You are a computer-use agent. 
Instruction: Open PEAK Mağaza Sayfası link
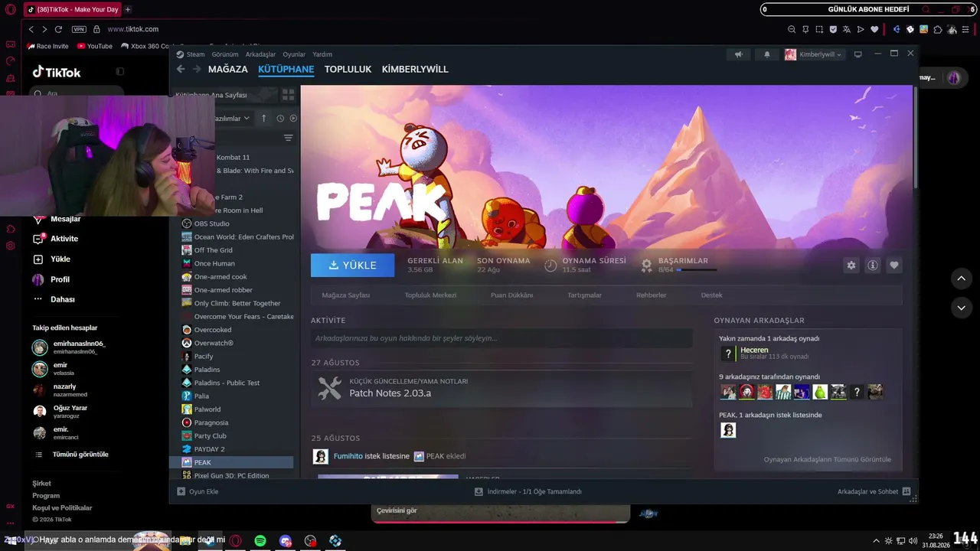pyautogui.click(x=345, y=295)
